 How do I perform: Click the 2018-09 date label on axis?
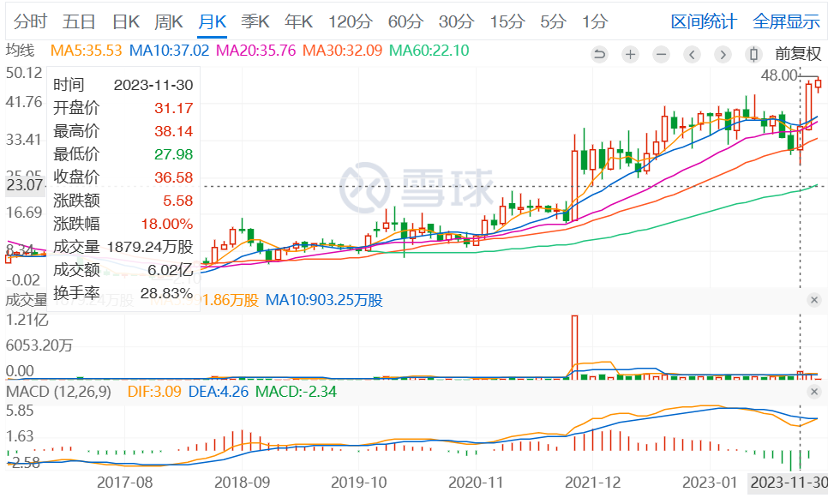[242, 483]
